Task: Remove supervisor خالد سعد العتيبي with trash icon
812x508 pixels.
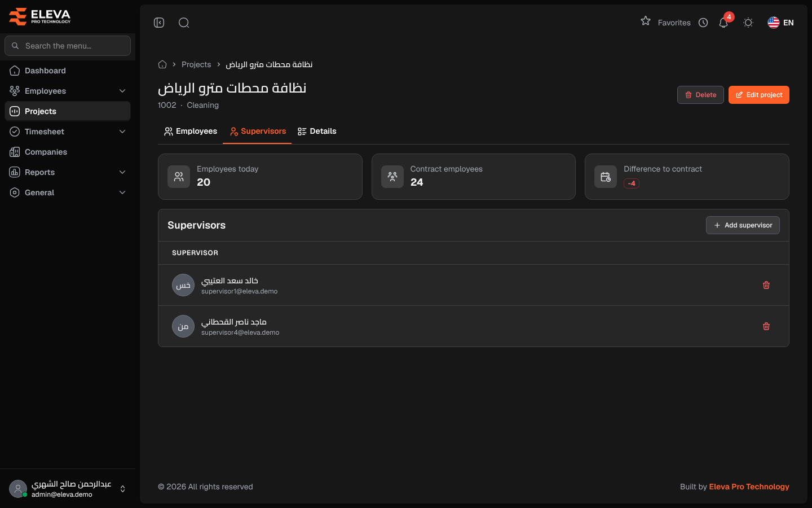Action: pyautogui.click(x=766, y=285)
